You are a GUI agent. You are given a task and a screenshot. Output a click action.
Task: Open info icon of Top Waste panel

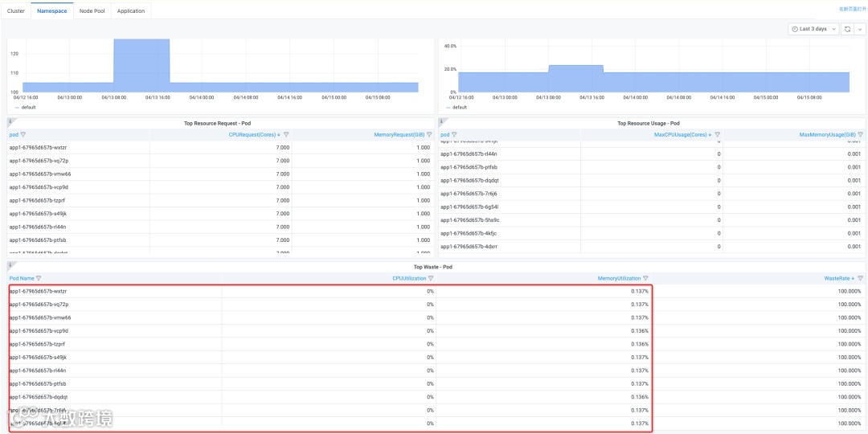[10, 265]
